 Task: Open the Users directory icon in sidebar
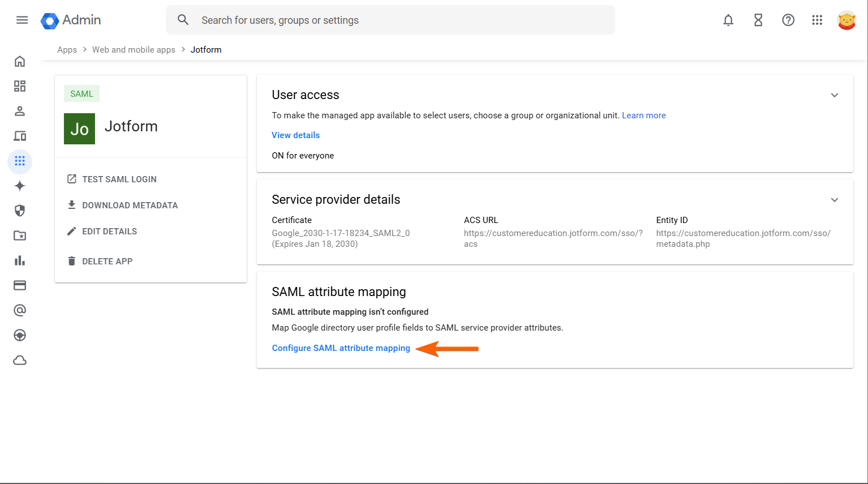click(x=20, y=111)
